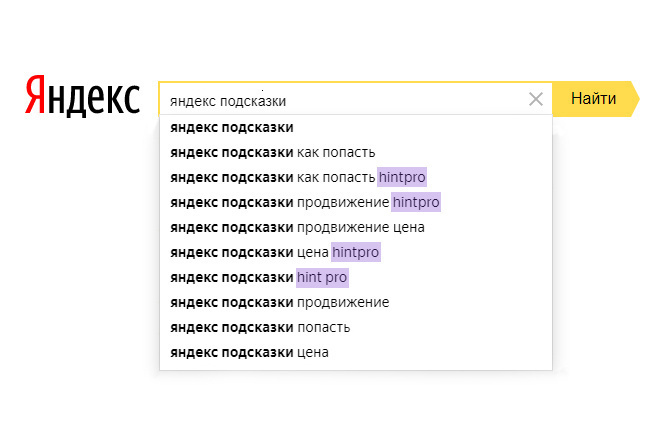Click the Найти search button
660x440 pixels.
point(595,99)
